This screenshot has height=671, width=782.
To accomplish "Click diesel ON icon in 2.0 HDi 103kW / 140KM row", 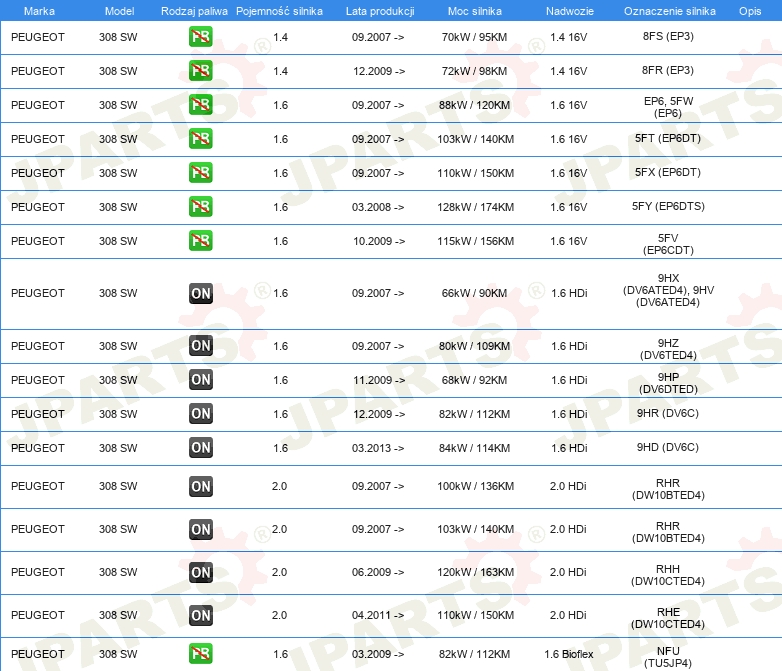I will [x=200, y=529].
